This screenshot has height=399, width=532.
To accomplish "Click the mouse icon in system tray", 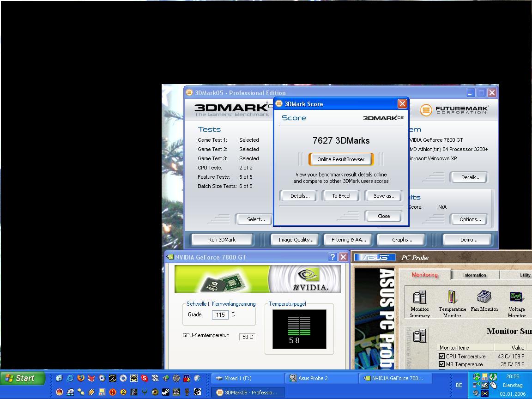I will (493, 385).
